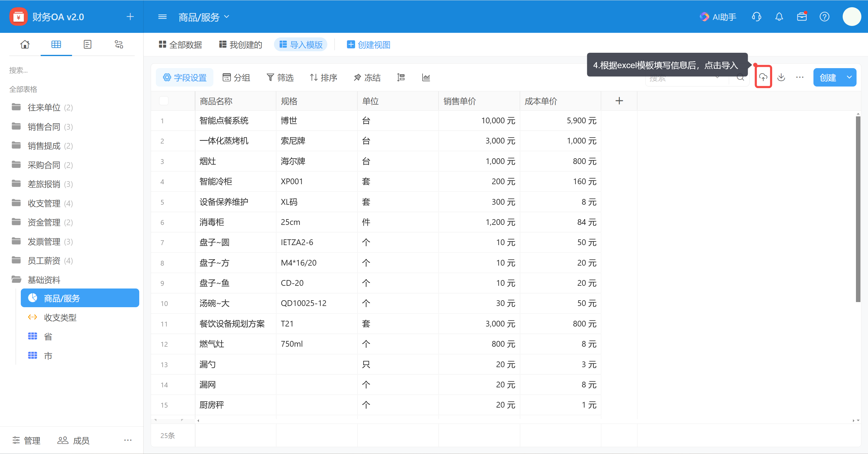Open the notifications bell

tap(779, 17)
